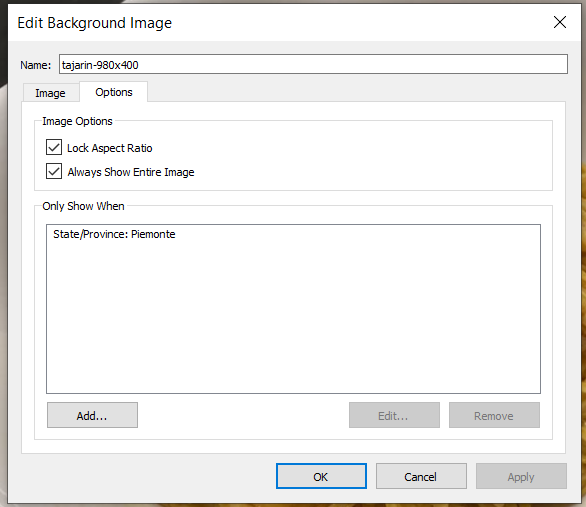Confirm the dialog with OK
Viewport: 586px width, 507px height.
[321, 476]
